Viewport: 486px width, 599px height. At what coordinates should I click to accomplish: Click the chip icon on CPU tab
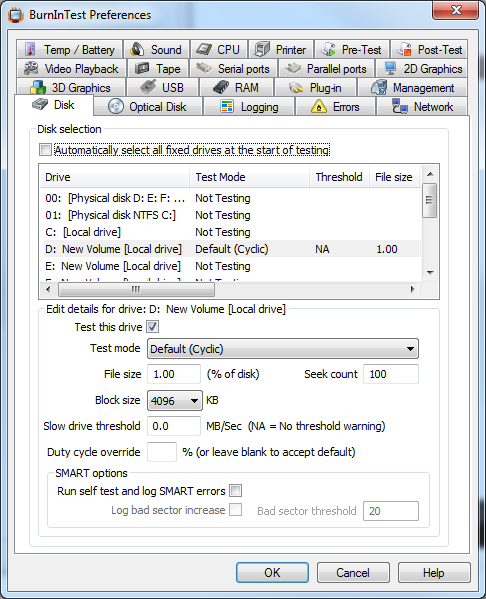click(x=204, y=49)
